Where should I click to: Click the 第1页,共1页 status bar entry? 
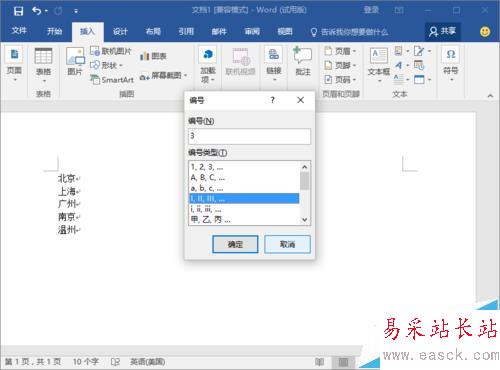tap(33, 362)
